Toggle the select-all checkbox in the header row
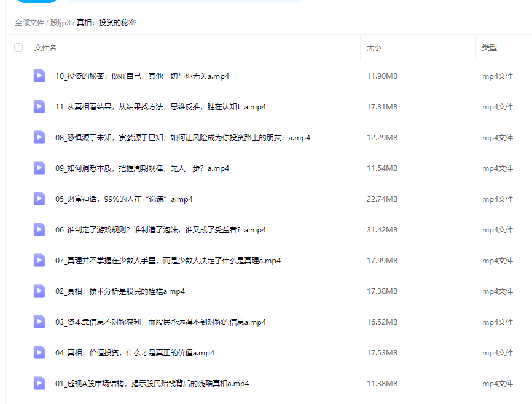Viewport: 532px width, 404px height. coord(18,47)
